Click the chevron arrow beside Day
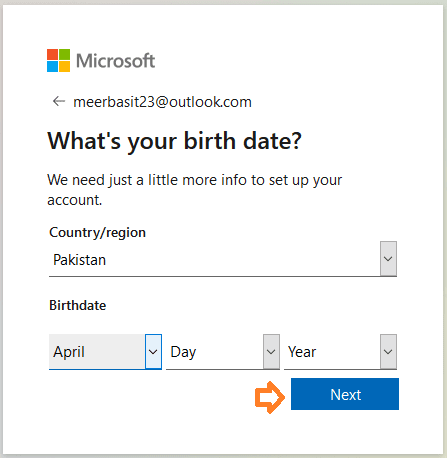The height and width of the screenshot is (458, 447). click(x=271, y=352)
